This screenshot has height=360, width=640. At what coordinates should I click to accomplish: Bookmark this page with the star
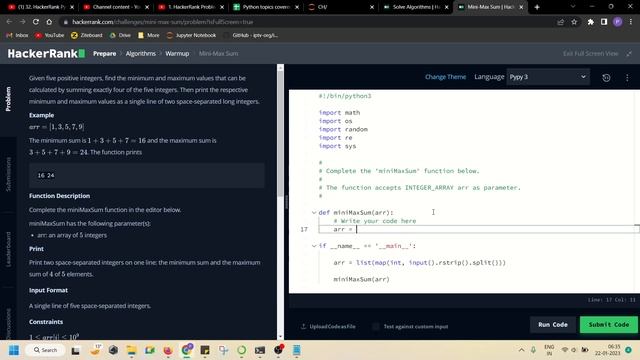574,22
